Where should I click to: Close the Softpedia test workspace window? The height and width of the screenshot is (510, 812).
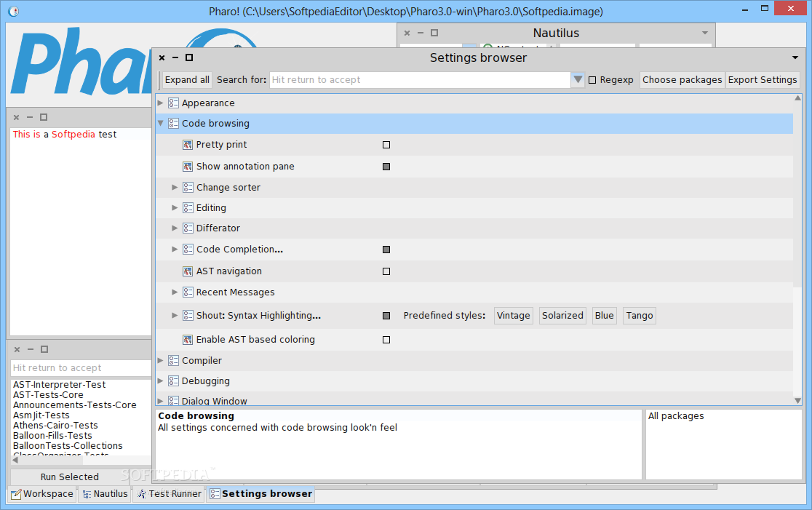tap(16, 118)
